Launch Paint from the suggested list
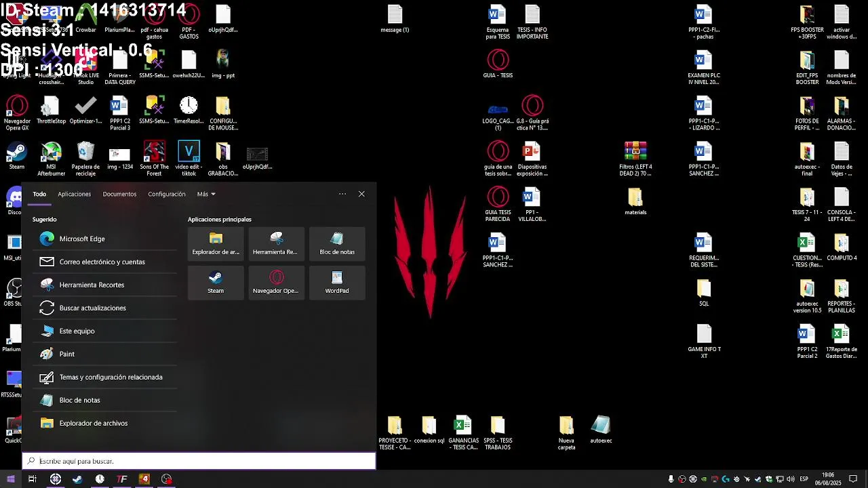The height and width of the screenshot is (488, 868). [104, 354]
